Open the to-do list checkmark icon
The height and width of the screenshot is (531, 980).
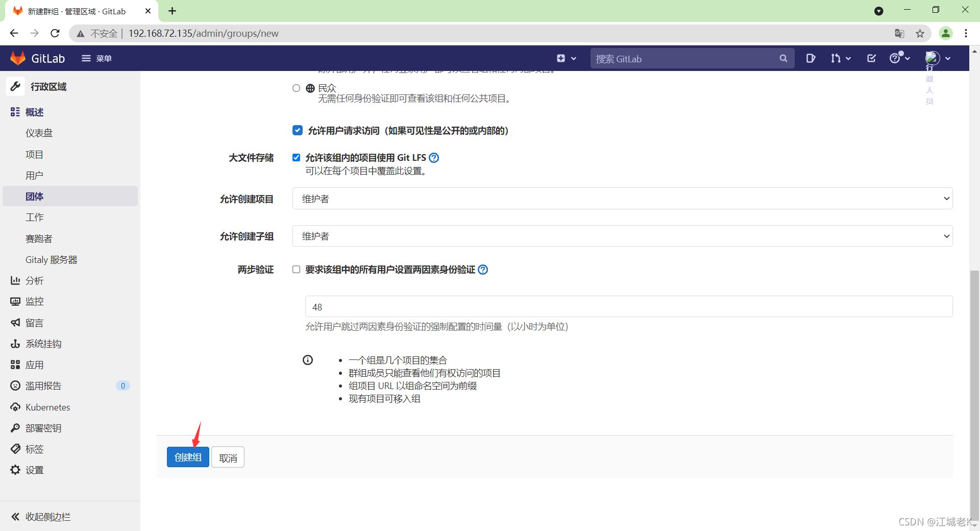coord(871,58)
